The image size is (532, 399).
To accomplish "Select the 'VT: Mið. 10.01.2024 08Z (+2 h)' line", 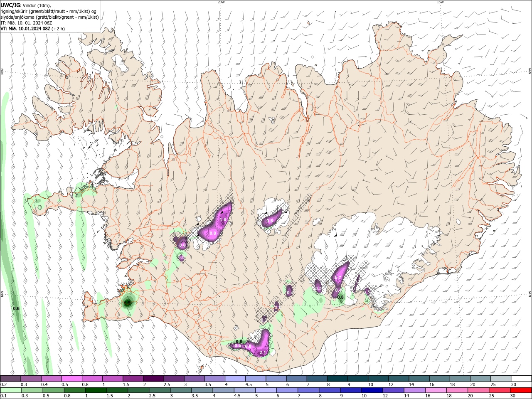I will click(x=33, y=29).
